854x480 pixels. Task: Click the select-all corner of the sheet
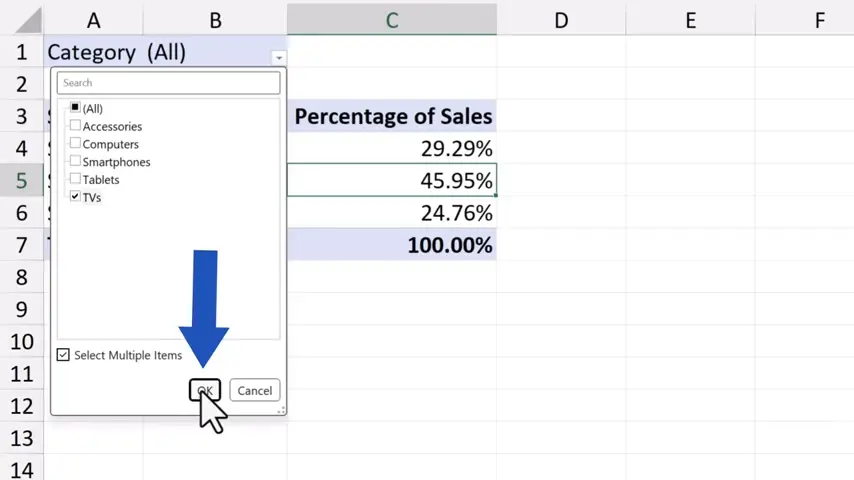pos(22,19)
